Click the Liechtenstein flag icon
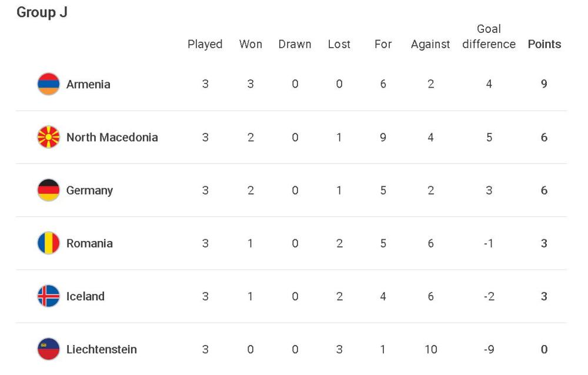This screenshot has height=375, width=588. click(48, 349)
